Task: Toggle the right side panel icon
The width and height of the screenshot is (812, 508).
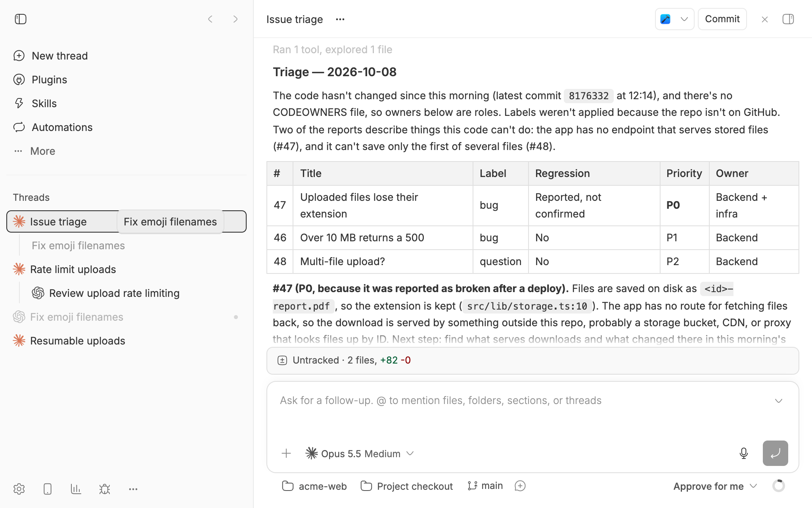Action: [x=788, y=19]
